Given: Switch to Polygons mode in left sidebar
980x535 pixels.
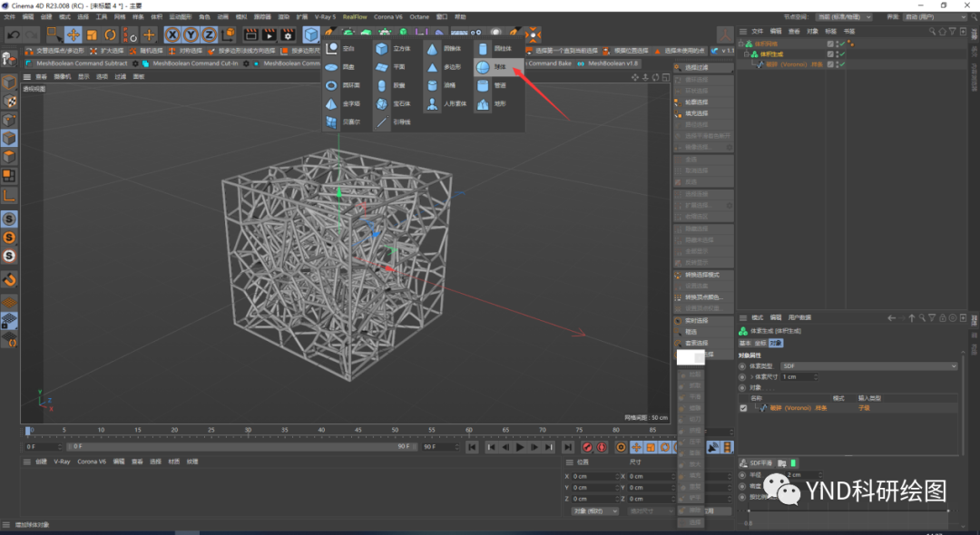Looking at the screenshot, I should 9,157.
